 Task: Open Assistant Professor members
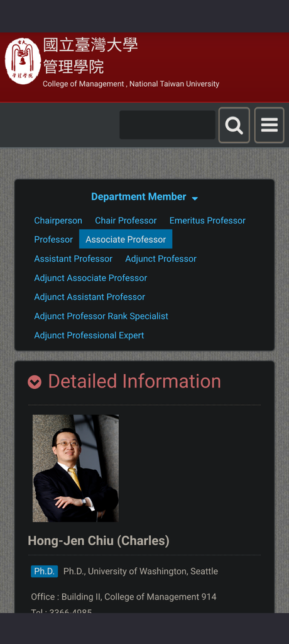(x=73, y=258)
